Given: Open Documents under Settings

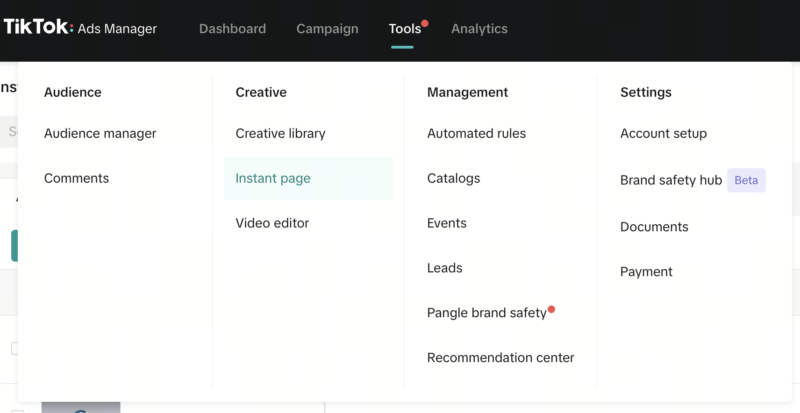Looking at the screenshot, I should coord(654,227).
